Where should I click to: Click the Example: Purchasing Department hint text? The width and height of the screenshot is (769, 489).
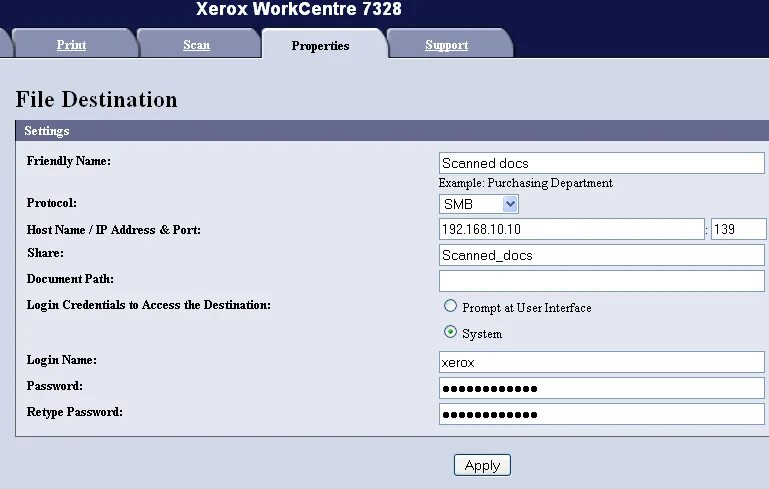[526, 183]
